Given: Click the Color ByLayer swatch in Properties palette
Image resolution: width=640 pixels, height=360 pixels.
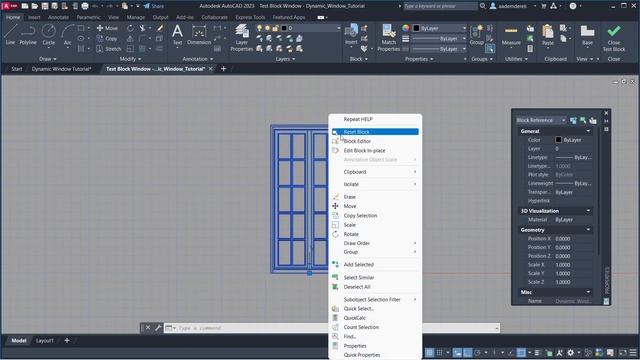Looking at the screenshot, I should [x=558, y=140].
